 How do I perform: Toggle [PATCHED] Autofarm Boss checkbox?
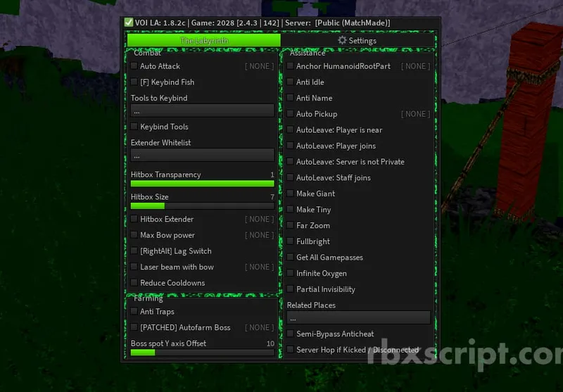[x=134, y=327]
